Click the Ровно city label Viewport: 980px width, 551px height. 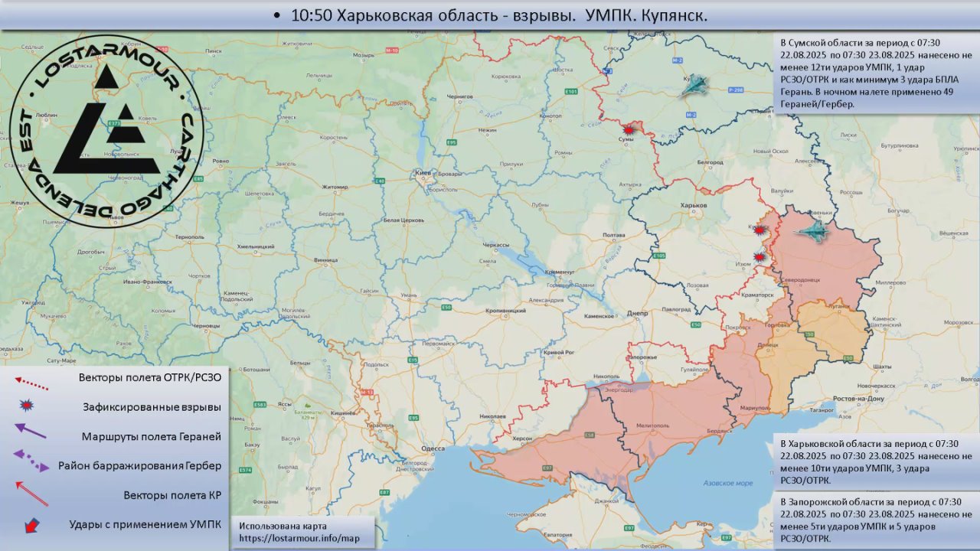click(x=220, y=161)
